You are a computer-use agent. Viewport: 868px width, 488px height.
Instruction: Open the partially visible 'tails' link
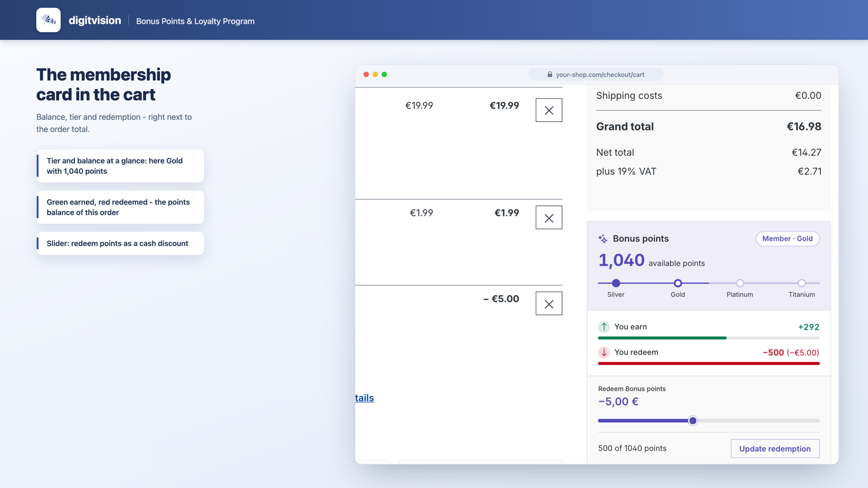364,398
